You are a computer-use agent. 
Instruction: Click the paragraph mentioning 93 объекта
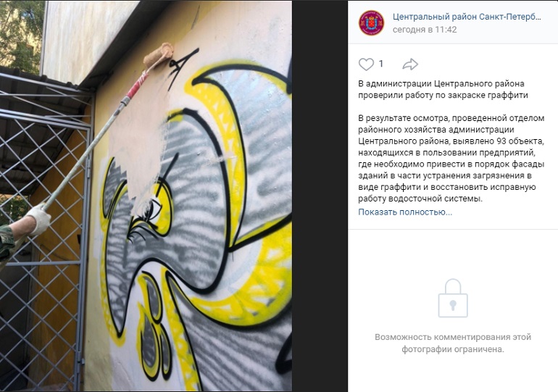tap(451, 158)
